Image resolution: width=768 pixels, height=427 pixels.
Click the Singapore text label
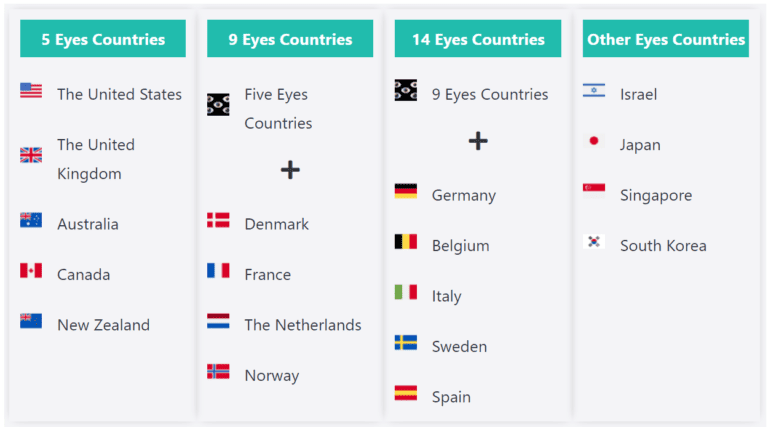click(x=656, y=195)
